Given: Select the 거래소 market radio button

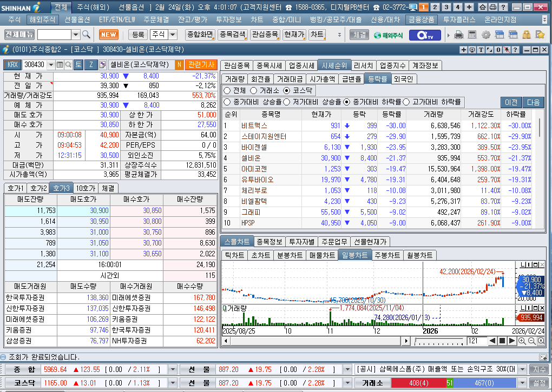Looking at the screenshot, I should (x=253, y=91).
